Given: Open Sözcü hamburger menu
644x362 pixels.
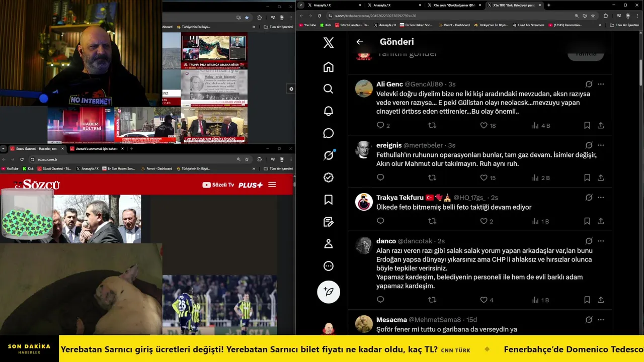Looking at the screenshot, I should pos(272,185).
